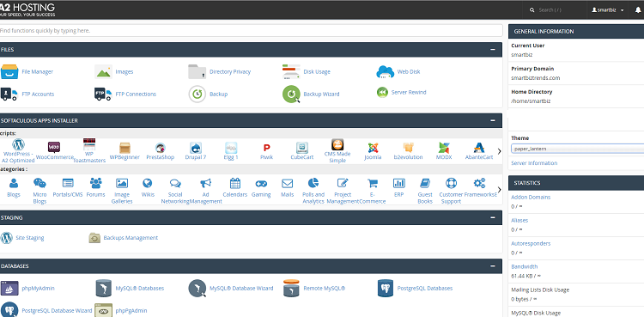Open the PostgreSQL Databases icon
Screen dimensions: 644x317
click(x=386, y=288)
